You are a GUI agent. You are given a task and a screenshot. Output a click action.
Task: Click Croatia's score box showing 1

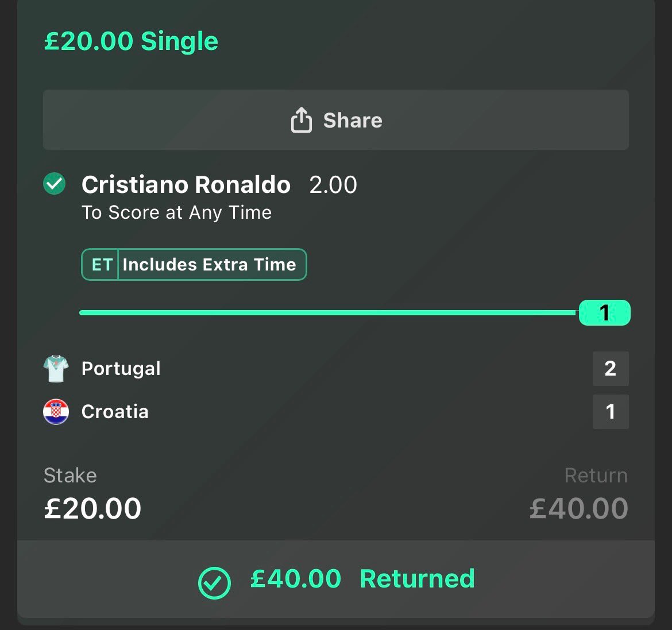[611, 412]
